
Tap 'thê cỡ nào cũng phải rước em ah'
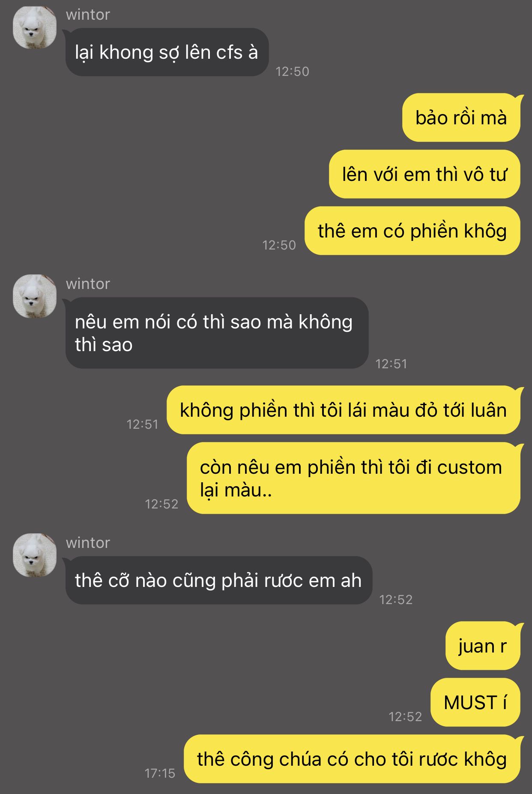click(x=218, y=580)
